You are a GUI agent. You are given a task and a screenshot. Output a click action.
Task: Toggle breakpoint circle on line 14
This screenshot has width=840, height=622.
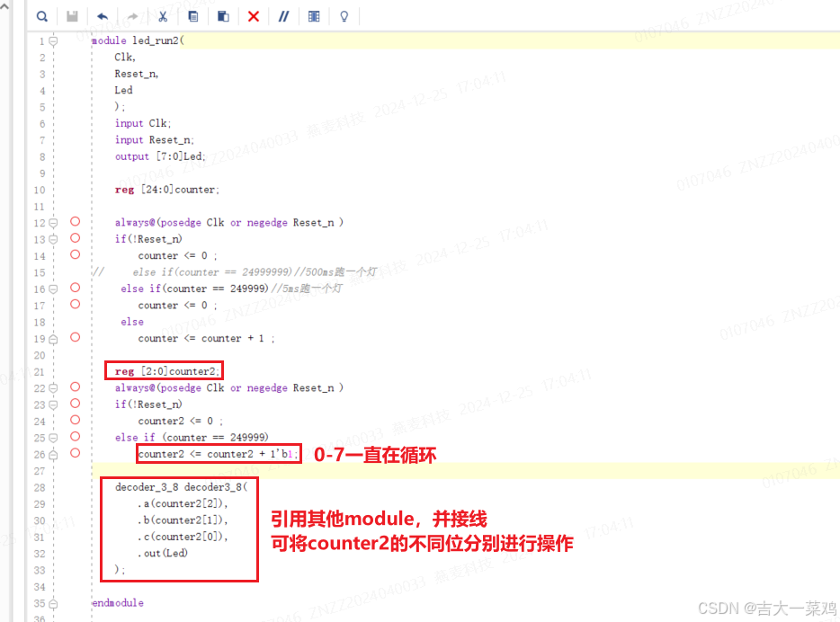[x=75, y=254]
